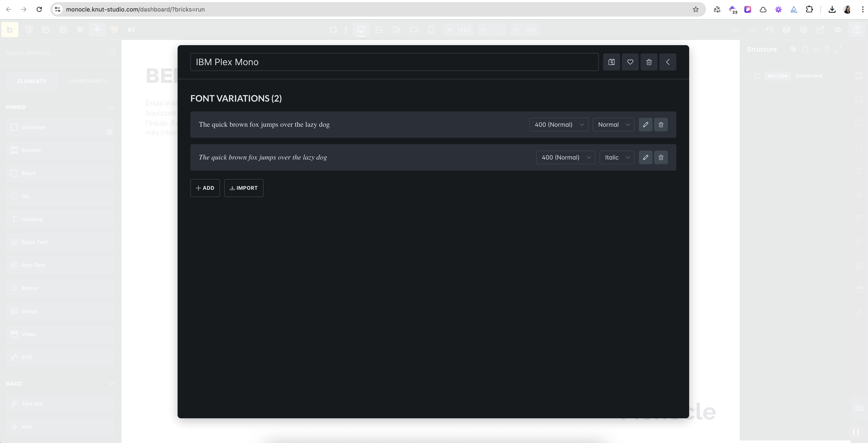Image resolution: width=868 pixels, height=443 pixels.
Task: Click the plus add-element icon in the toolbar
Action: [x=97, y=30]
